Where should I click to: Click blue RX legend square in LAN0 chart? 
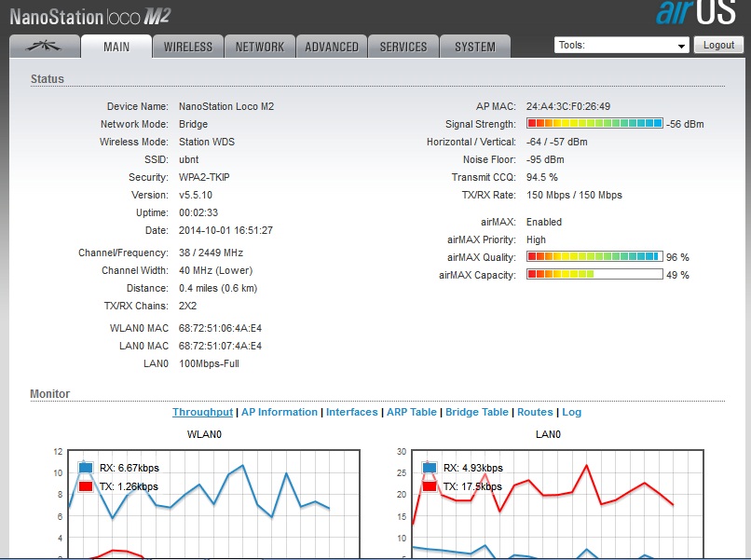coord(430,467)
